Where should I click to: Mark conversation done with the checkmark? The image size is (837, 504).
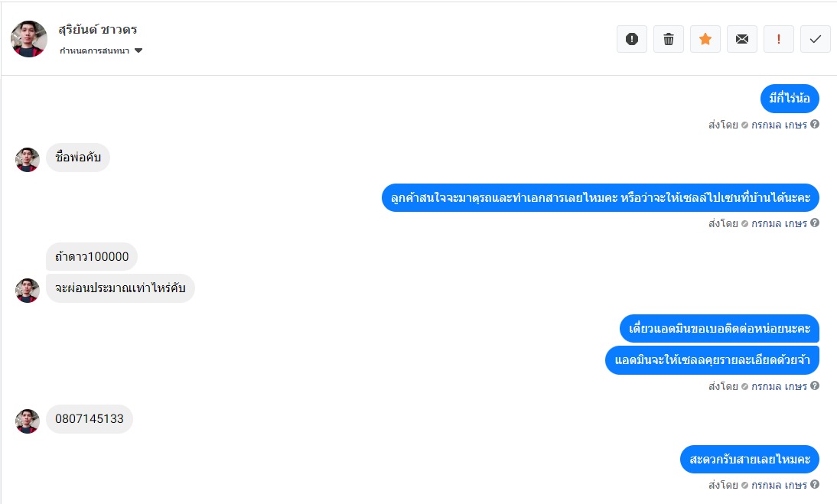tap(816, 39)
